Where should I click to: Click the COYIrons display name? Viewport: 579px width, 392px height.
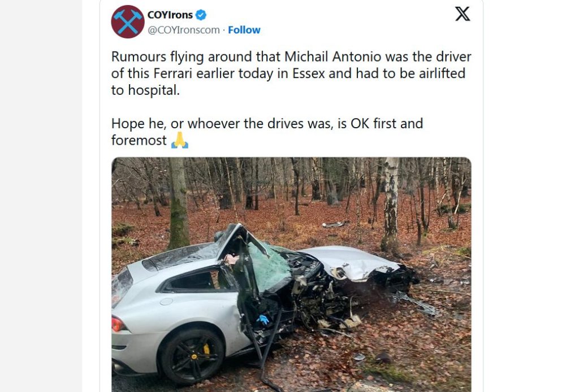[170, 15]
